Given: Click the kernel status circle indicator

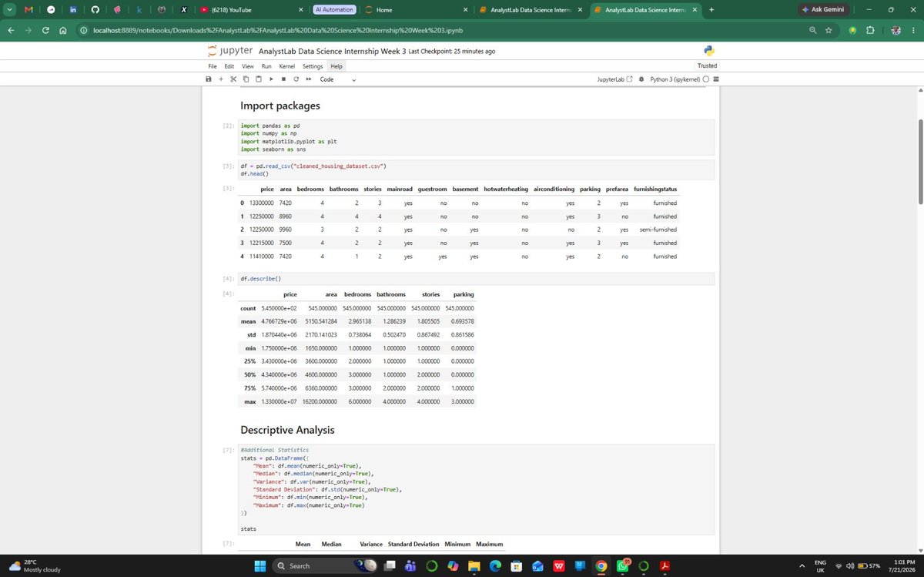Looking at the screenshot, I should [705, 79].
